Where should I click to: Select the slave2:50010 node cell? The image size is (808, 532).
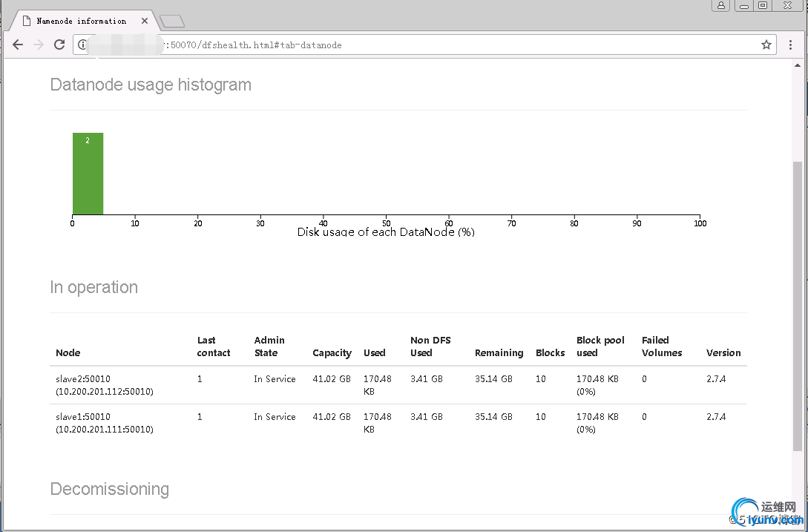click(104, 385)
